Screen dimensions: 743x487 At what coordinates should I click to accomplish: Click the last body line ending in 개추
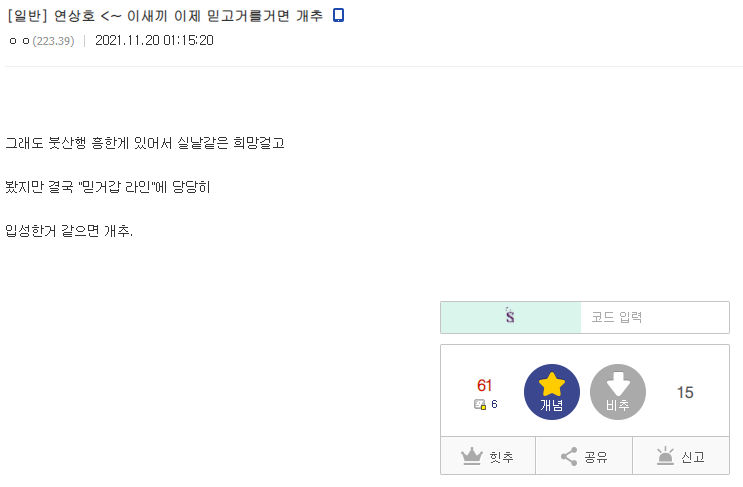click(69, 231)
